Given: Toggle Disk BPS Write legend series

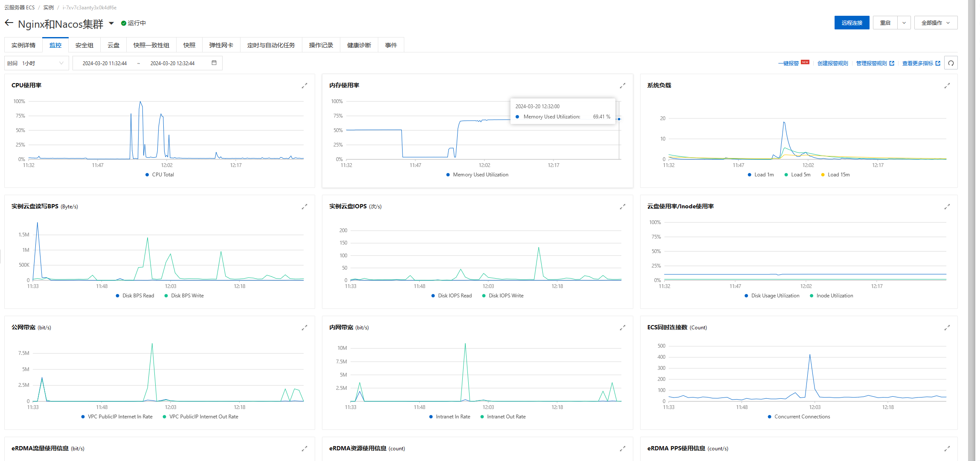Looking at the screenshot, I should pos(184,296).
